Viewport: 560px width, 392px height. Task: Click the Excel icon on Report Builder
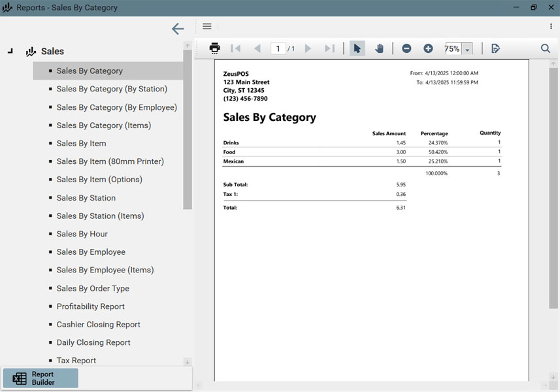point(20,378)
